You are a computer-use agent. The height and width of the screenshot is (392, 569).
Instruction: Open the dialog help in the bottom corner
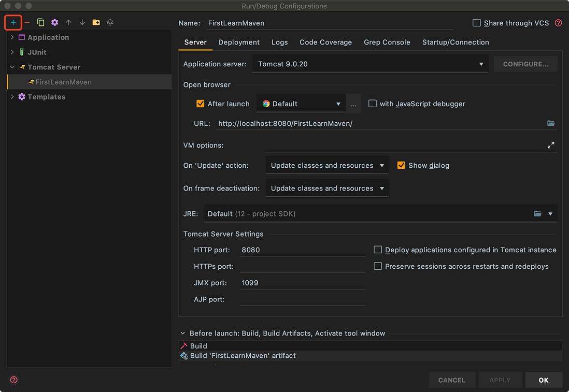tap(14, 380)
